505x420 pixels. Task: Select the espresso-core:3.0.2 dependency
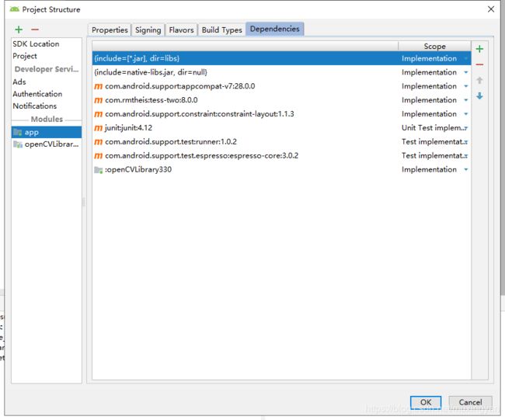281,156
